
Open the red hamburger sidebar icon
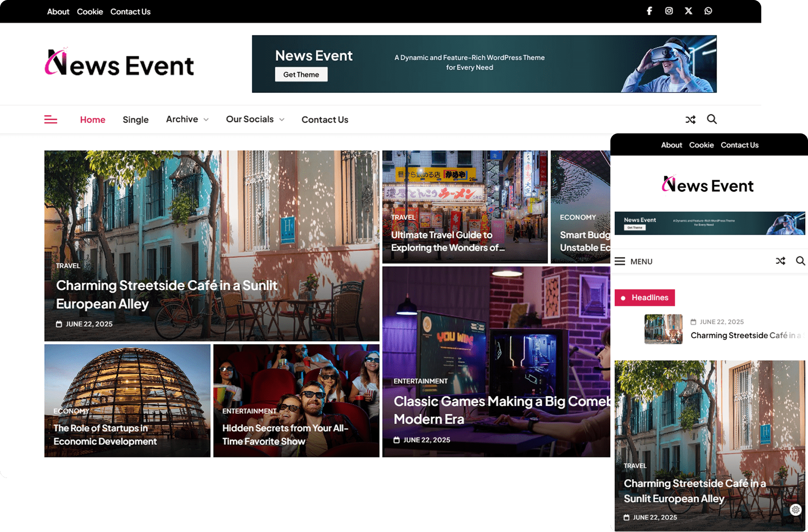pos(51,120)
